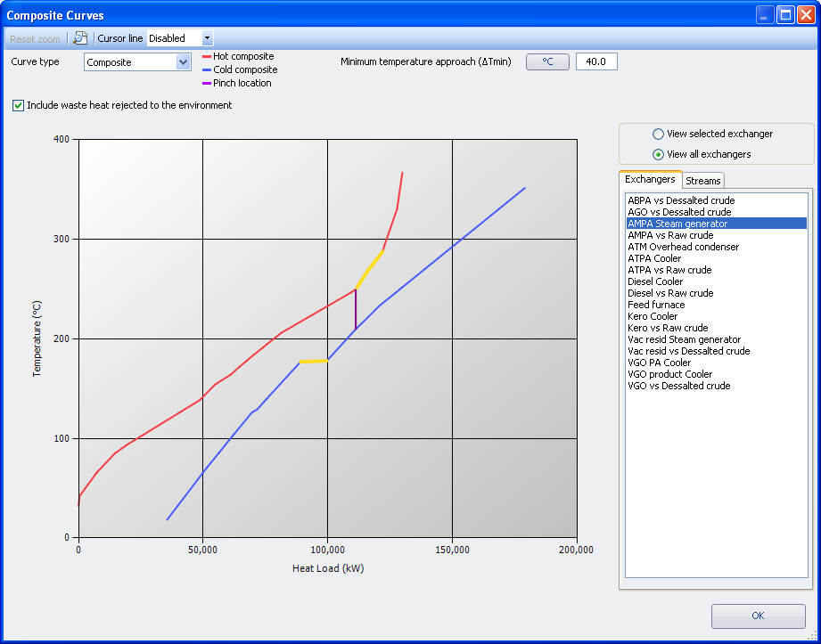Select Diesel Cooler in list
Screen dimensions: 821x644
coord(717,281)
